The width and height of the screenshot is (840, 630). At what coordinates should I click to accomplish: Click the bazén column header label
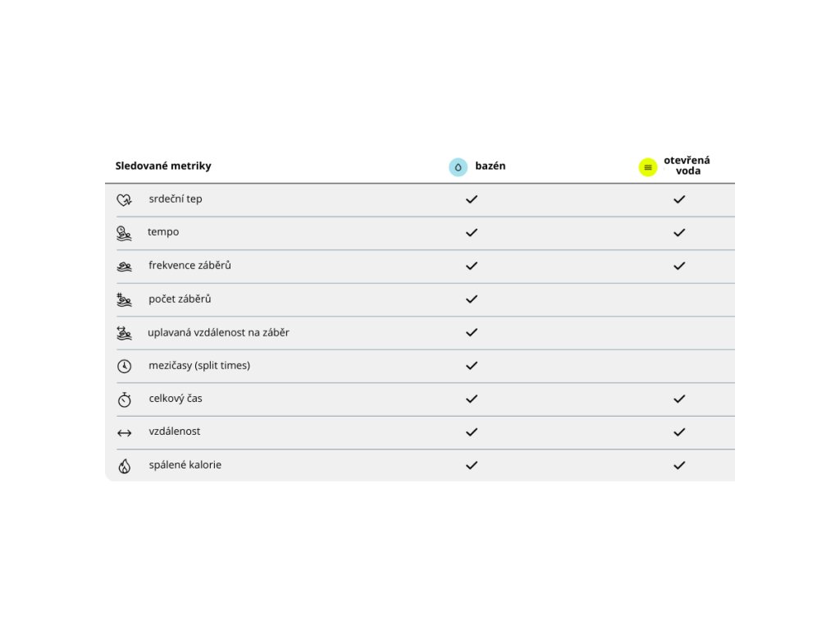coord(491,166)
